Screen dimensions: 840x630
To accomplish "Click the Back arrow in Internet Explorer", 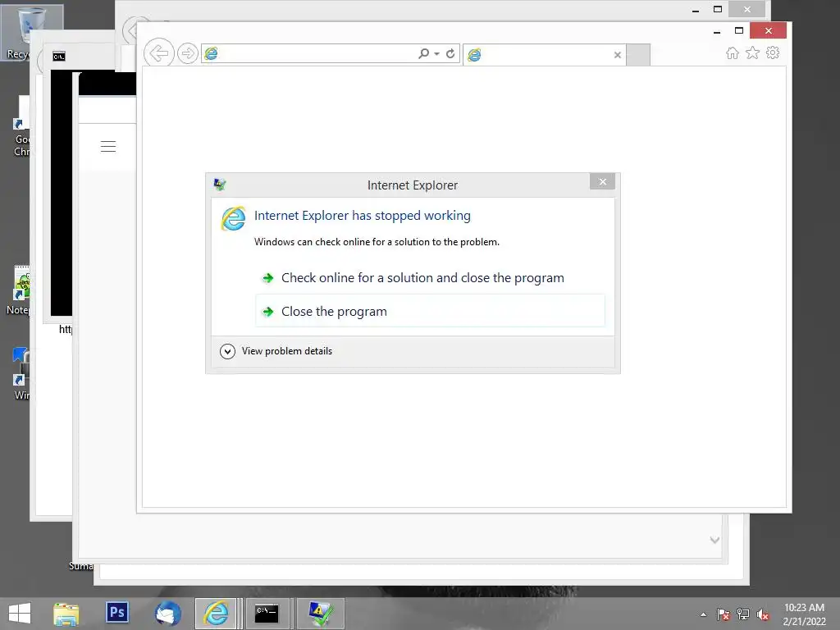I will tap(158, 53).
